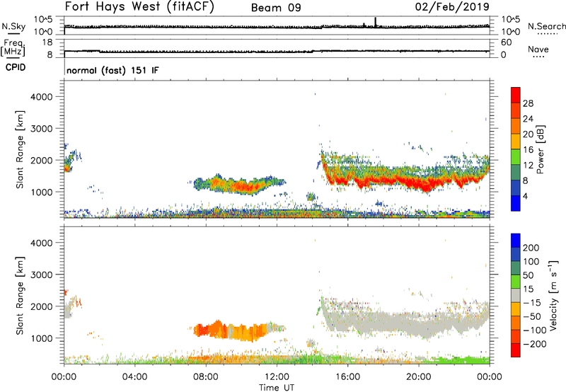Select the "normal (fast) 151 IF" mode text

tap(112, 70)
